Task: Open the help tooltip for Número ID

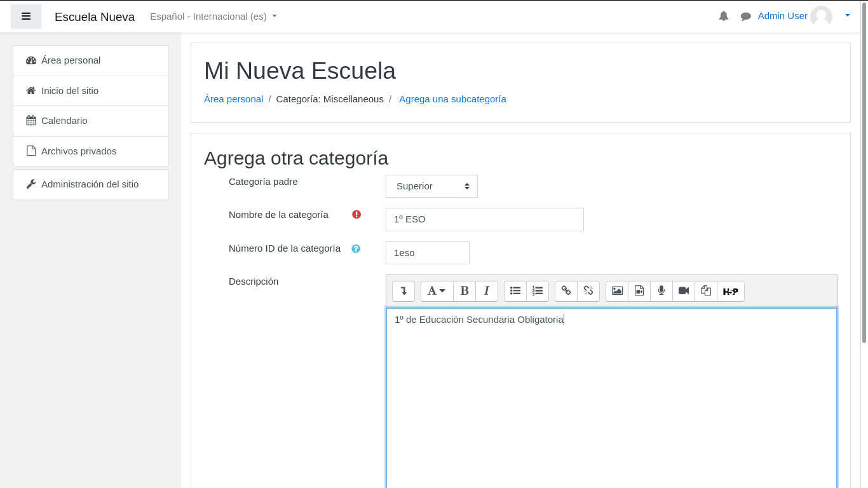Action: [x=355, y=248]
